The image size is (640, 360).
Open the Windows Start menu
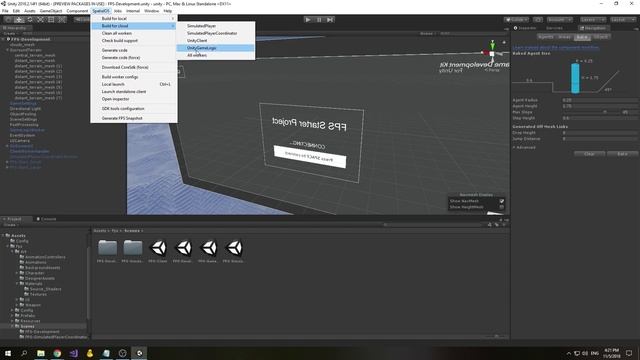8,353
